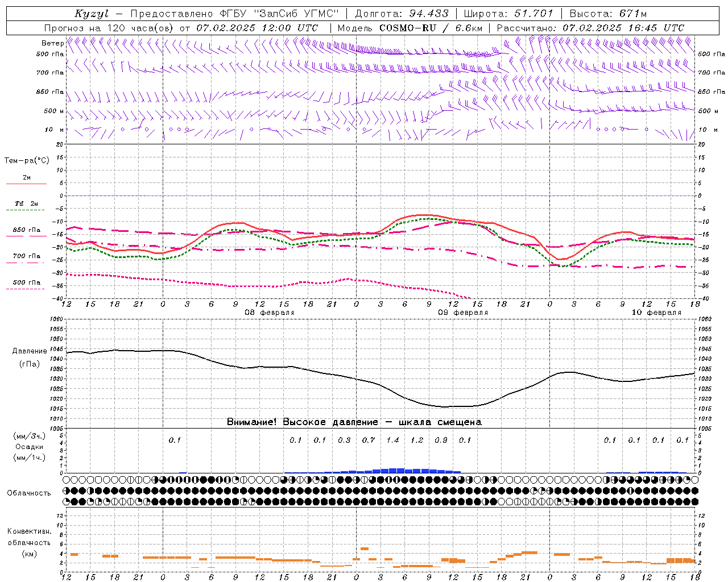This screenshot has height=582, width=728.
Task: Click the 'Осадки' precipitation label
Action: 30,447
